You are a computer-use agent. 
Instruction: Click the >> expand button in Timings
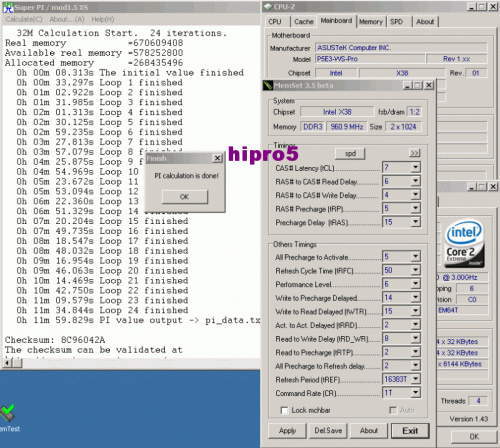coord(414,153)
